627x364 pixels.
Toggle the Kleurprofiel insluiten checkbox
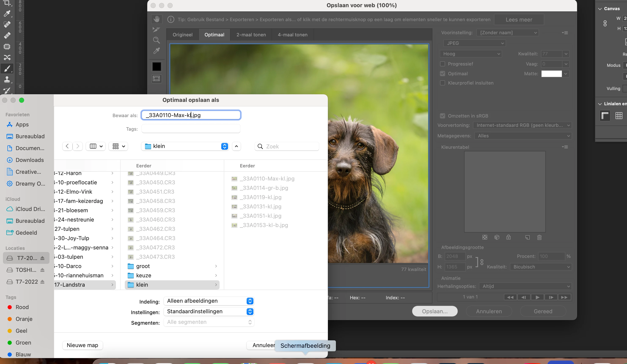(442, 83)
